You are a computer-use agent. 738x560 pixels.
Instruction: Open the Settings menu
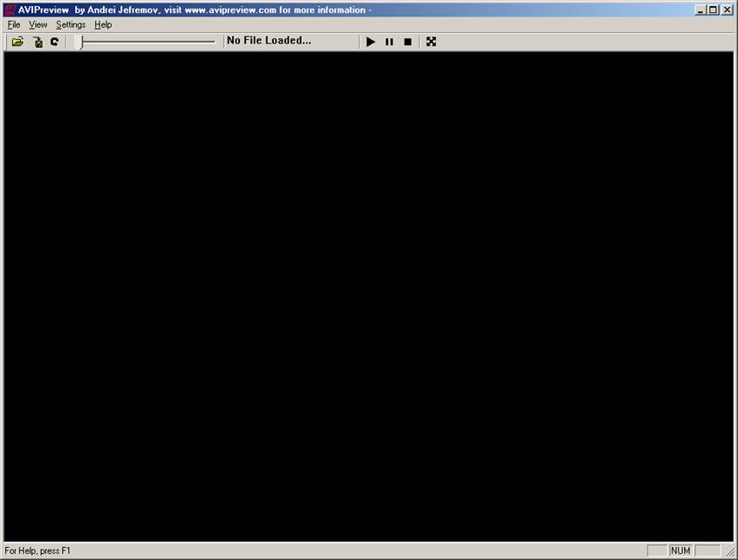(x=71, y=24)
